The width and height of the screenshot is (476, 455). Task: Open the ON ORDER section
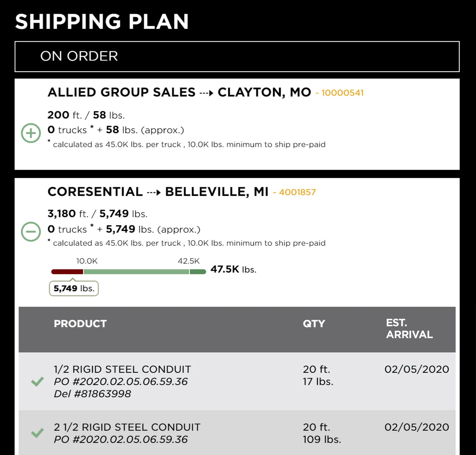(x=79, y=56)
